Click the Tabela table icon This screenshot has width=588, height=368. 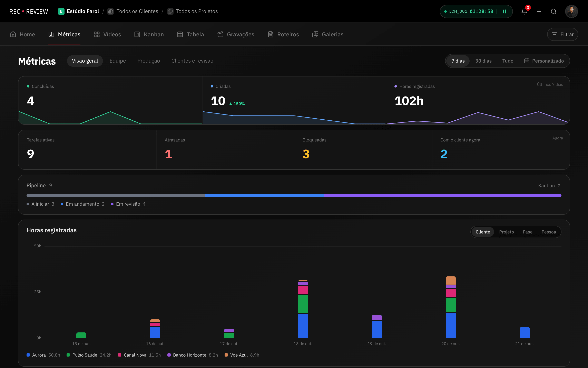(x=180, y=34)
